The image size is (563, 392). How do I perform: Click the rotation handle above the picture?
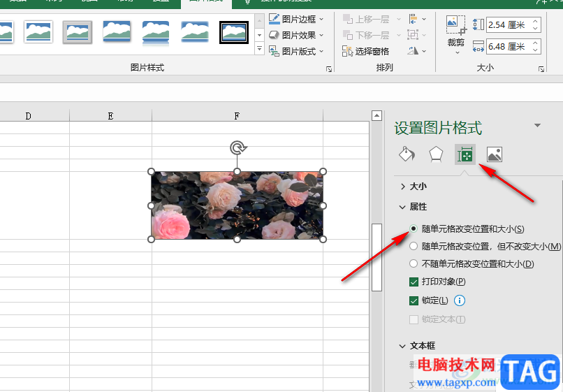pos(237,147)
